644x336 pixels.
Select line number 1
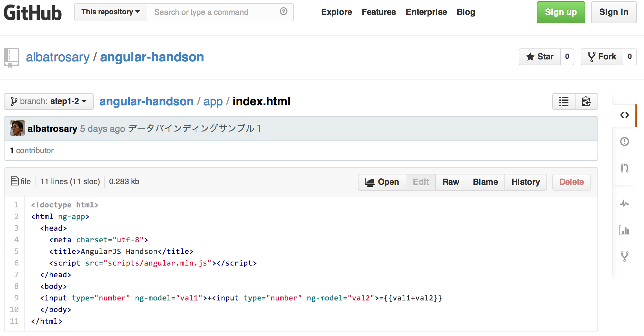[x=16, y=205]
